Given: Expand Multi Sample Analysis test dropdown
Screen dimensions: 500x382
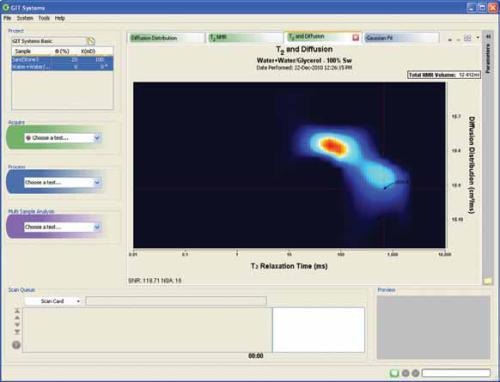Looking at the screenshot, I should click(62, 227).
